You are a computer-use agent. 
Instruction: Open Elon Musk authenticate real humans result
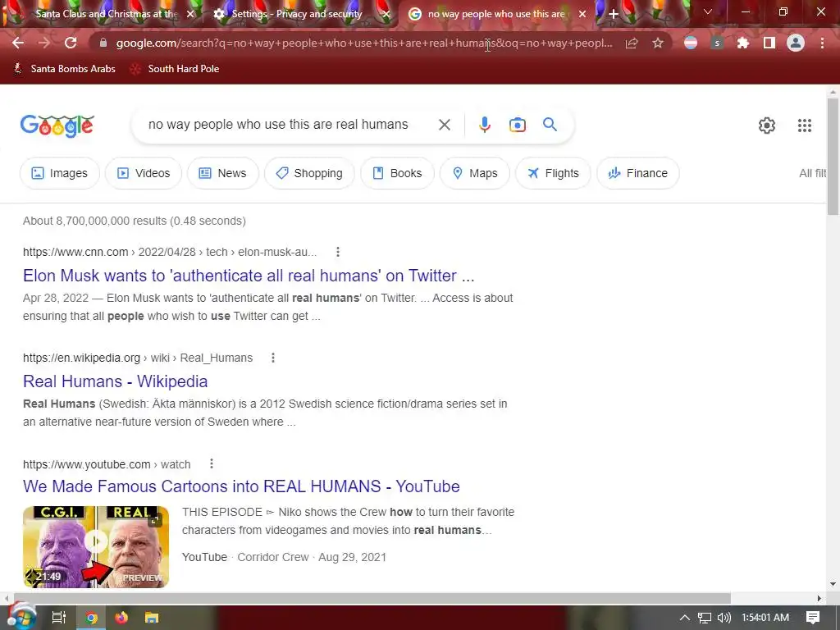coord(249,276)
